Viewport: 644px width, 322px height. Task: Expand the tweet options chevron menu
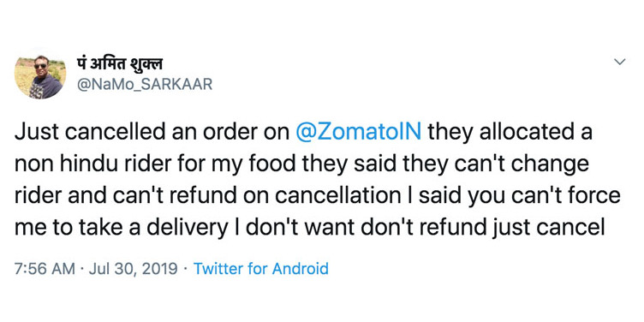tap(619, 62)
